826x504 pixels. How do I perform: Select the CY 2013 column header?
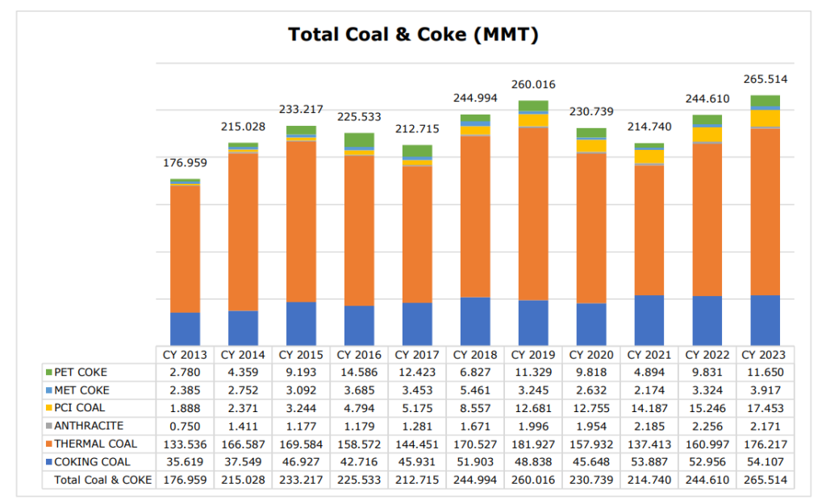point(185,354)
